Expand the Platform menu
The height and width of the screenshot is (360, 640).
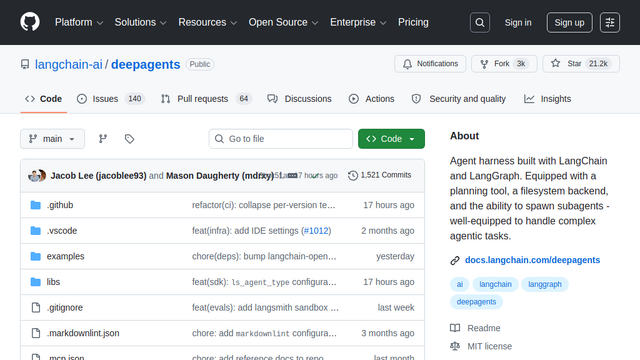[x=79, y=22]
